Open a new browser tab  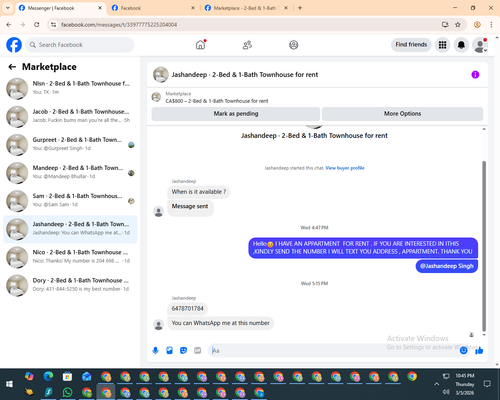click(300, 8)
